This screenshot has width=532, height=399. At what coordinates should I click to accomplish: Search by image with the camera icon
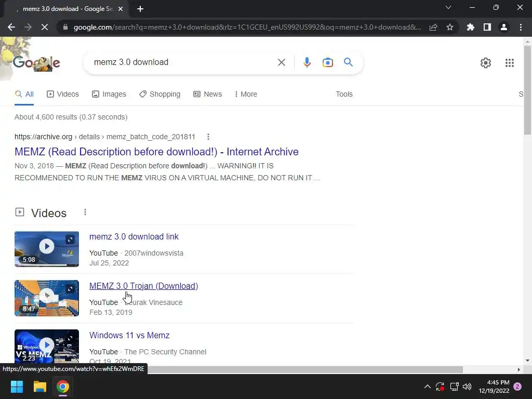pos(327,62)
